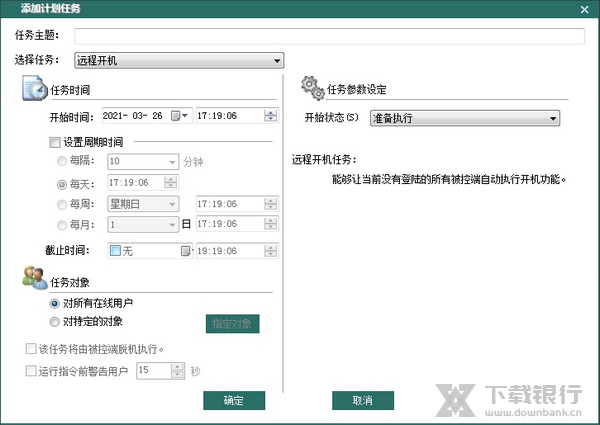Click the 每周 time field 17:19:06
600x425 pixels.
(x=237, y=204)
